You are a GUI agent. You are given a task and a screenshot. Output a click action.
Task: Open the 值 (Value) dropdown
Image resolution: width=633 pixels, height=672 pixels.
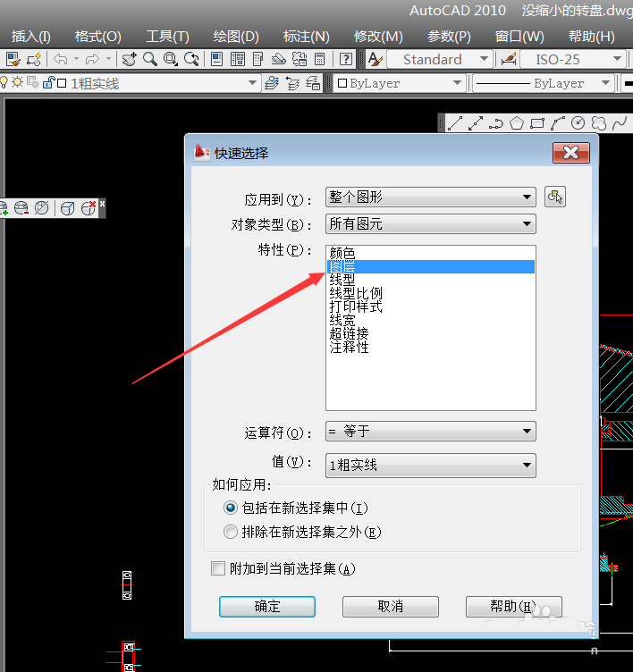(431, 465)
